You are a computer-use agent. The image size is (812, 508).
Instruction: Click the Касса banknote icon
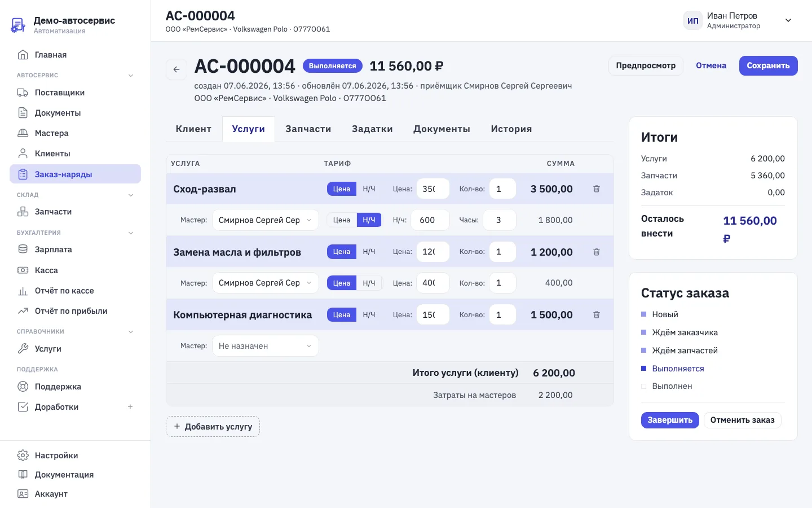23,270
